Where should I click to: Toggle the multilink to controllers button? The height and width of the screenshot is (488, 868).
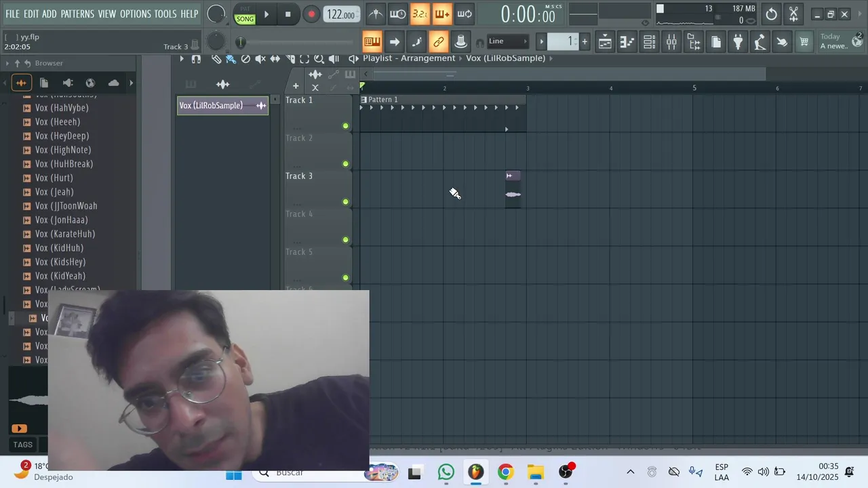pyautogui.click(x=460, y=42)
